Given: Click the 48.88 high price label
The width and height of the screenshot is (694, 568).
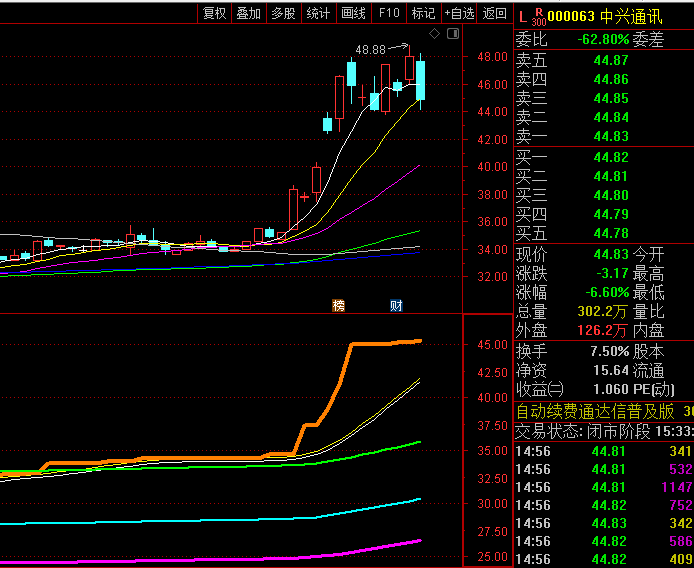Looking at the screenshot, I should (370, 49).
